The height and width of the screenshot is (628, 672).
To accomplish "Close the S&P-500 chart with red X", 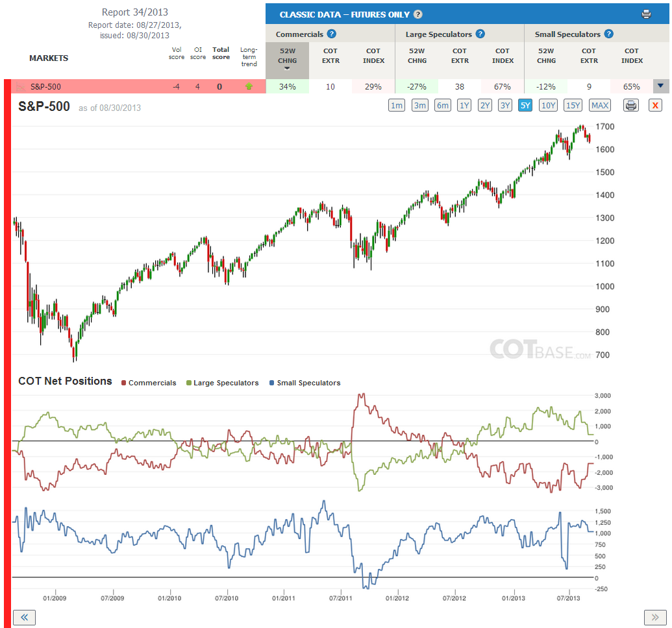I will pos(655,105).
